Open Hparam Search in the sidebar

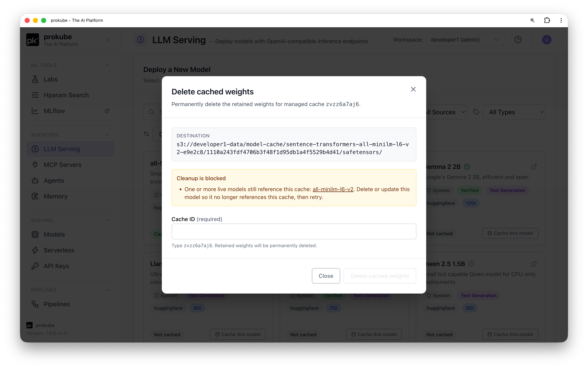[x=70, y=95]
